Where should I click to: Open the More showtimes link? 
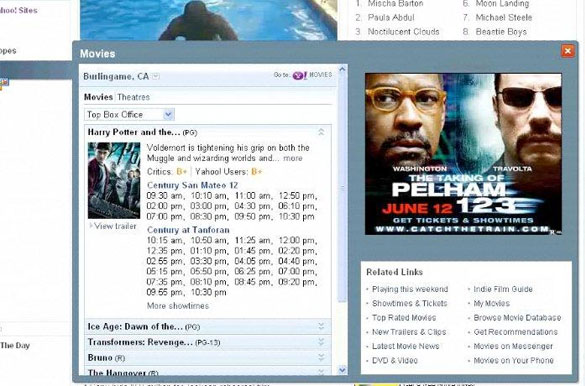click(x=178, y=306)
